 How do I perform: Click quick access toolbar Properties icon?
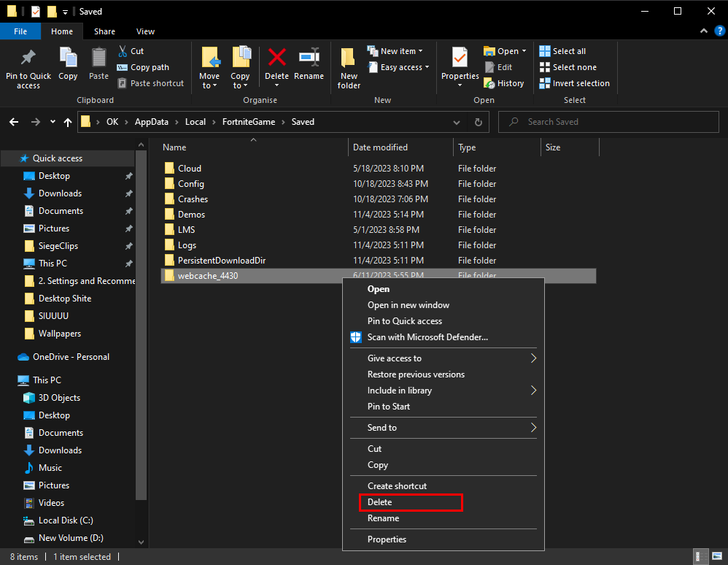coord(36,12)
